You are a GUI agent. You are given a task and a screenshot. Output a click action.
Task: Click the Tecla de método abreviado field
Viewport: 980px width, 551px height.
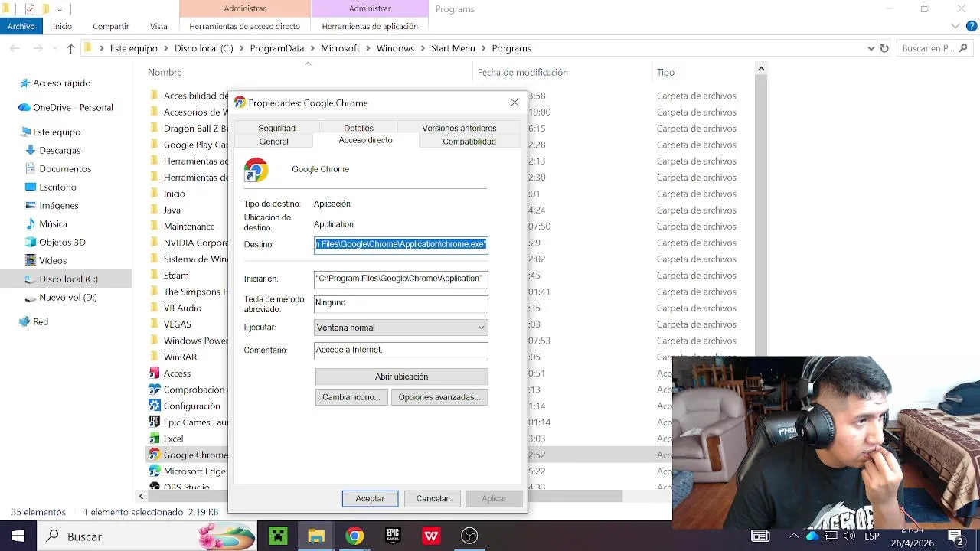(x=401, y=304)
